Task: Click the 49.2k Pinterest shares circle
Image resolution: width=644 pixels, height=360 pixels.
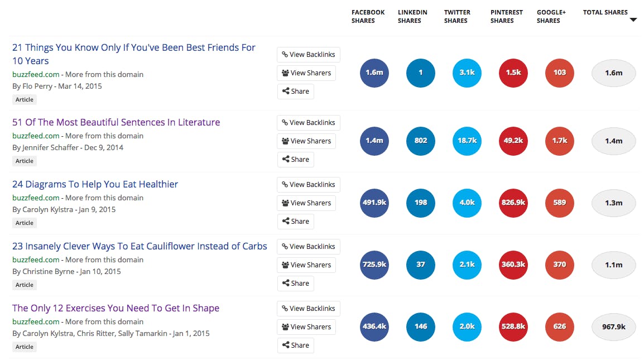Action: click(513, 141)
